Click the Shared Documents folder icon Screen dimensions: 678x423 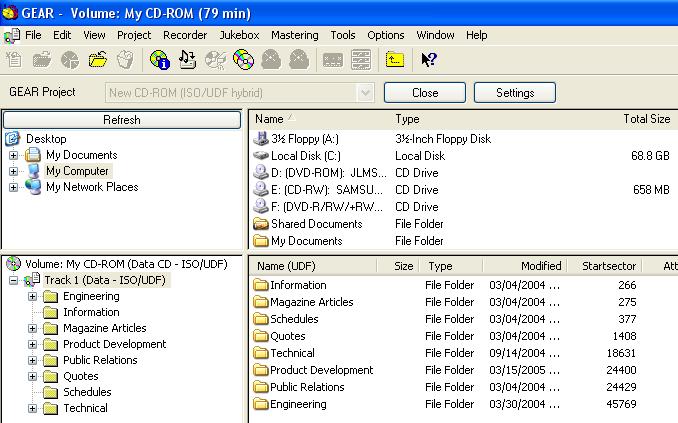(x=261, y=224)
